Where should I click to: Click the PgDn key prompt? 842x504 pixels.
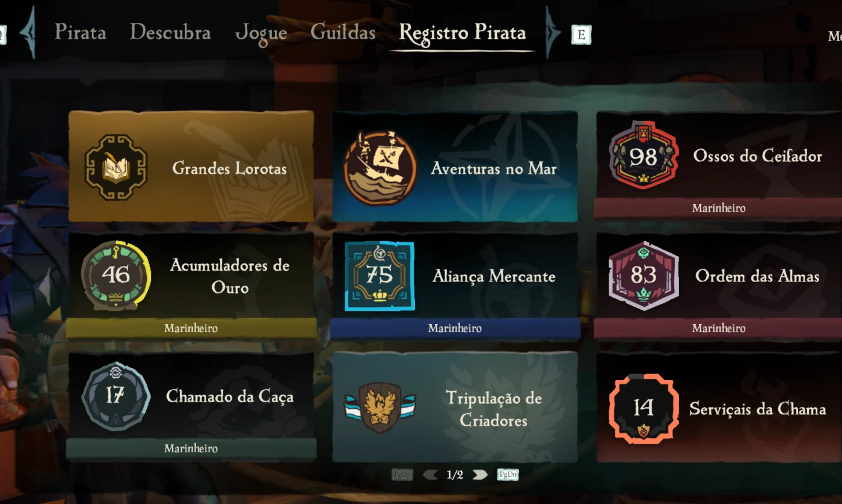(508, 475)
